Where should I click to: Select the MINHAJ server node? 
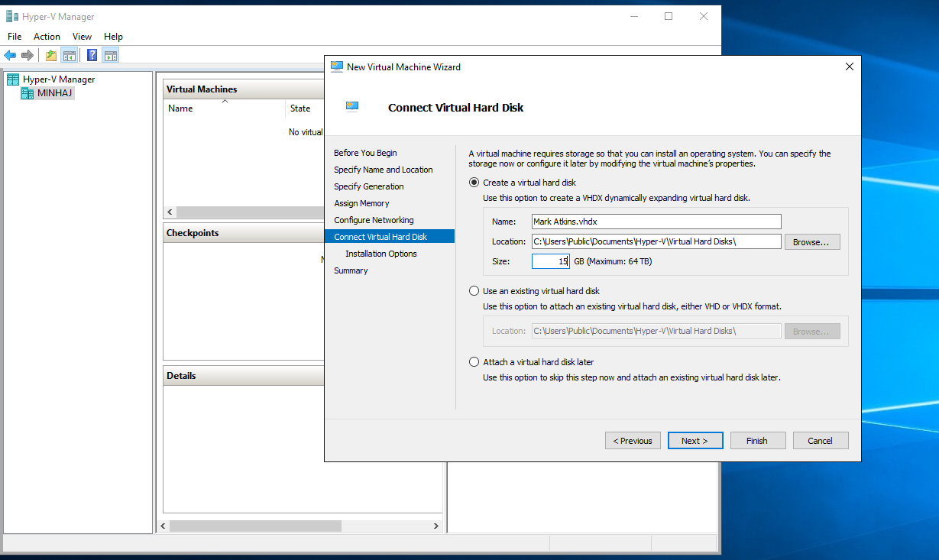[55, 93]
